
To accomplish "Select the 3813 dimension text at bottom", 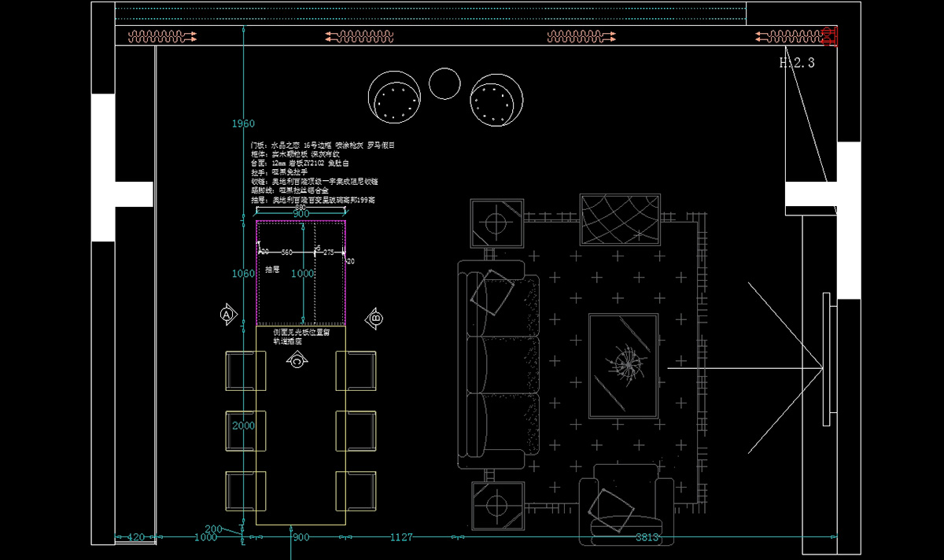I will [647, 537].
